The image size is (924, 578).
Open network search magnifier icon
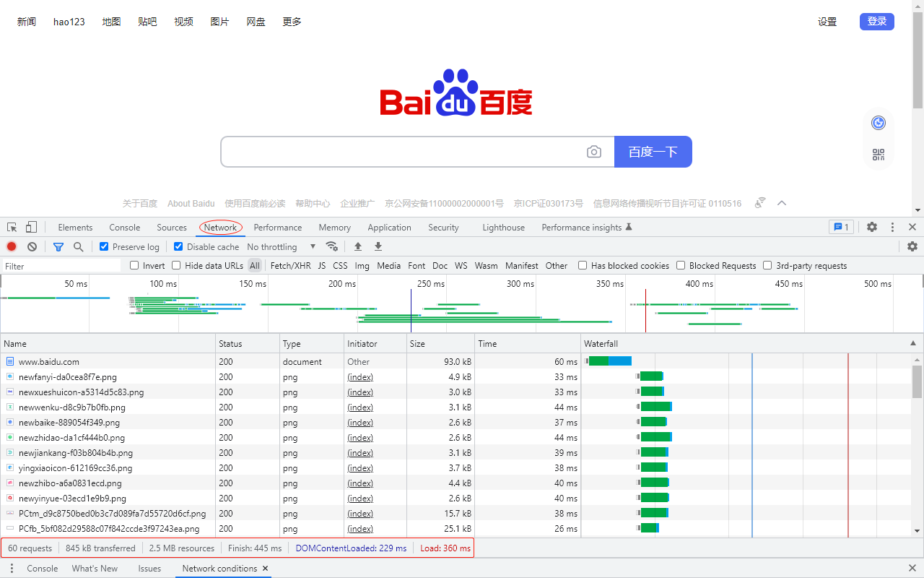pos(78,246)
